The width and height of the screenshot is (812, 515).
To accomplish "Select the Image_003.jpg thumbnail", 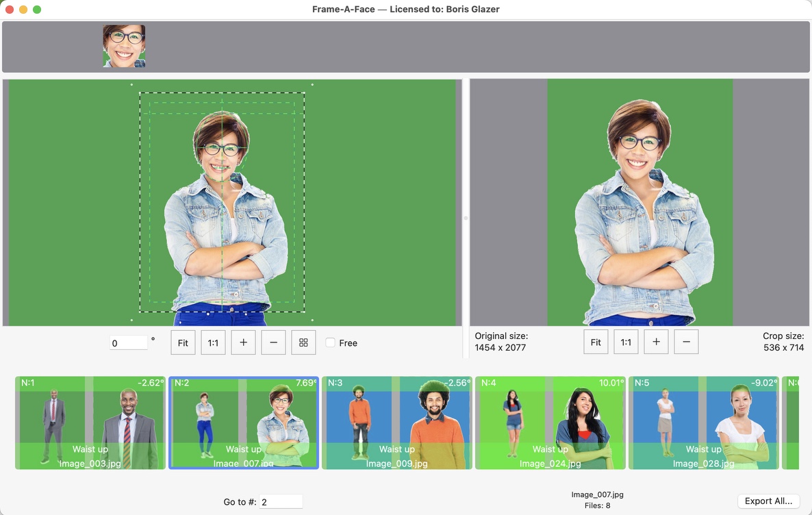I will [x=89, y=423].
